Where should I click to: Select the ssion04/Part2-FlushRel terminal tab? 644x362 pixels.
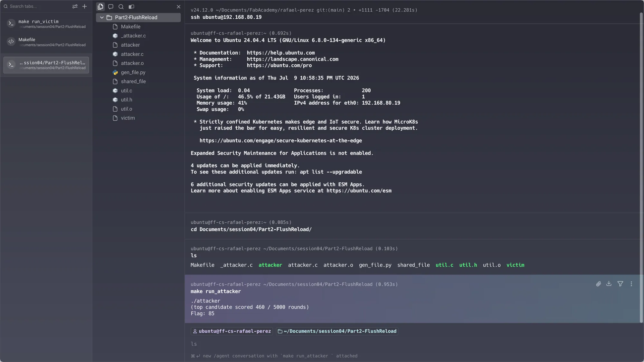[x=46, y=65]
